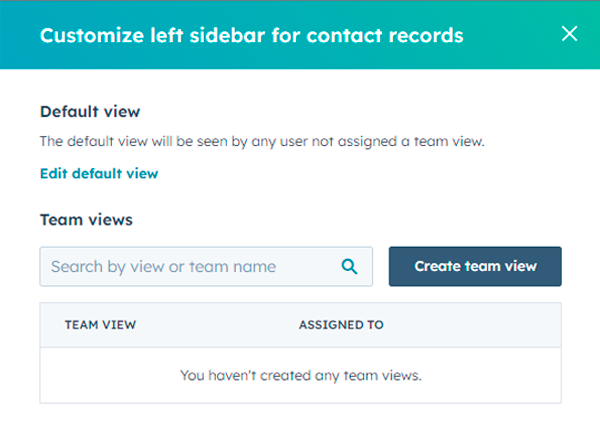
Task: Open the Edit default view link
Action: 99,173
